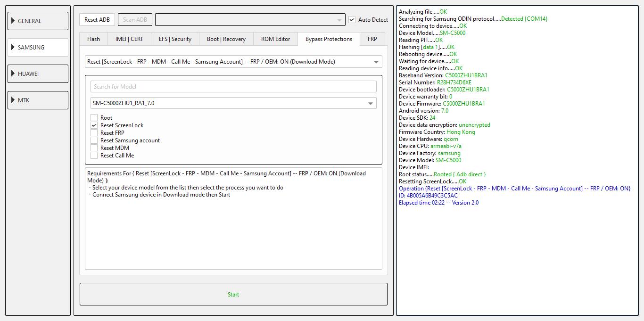Click the Device Factory samsung value
This screenshot has width=644, height=321.
tap(449, 153)
